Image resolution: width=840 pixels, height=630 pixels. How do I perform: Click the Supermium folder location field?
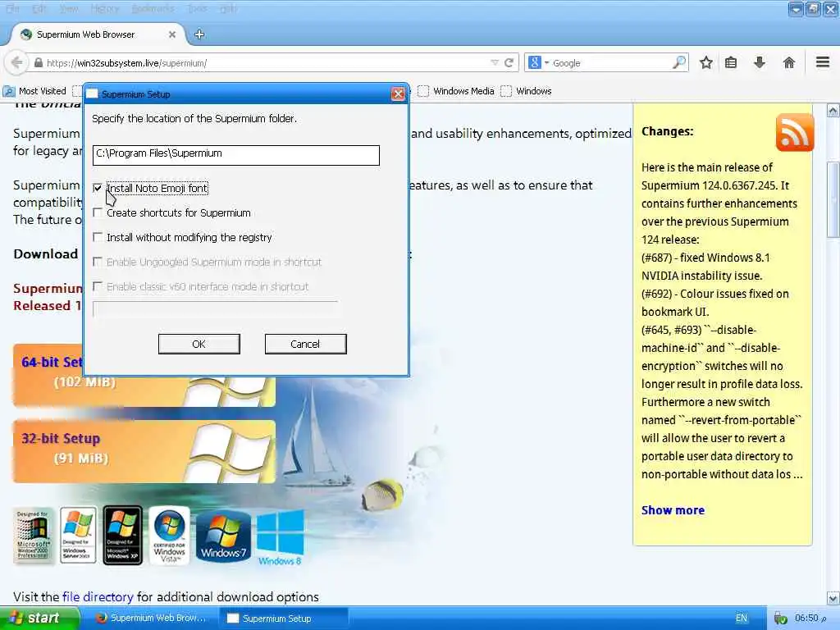(x=235, y=155)
